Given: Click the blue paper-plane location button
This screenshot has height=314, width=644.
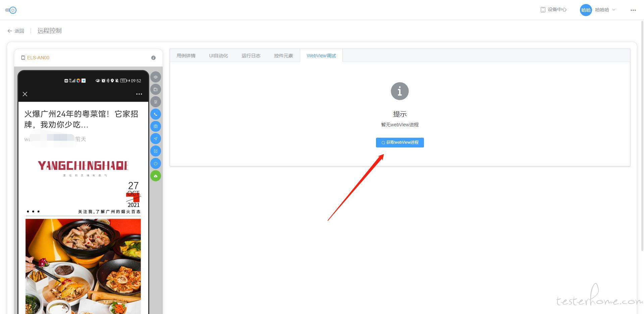Looking at the screenshot, I should pos(156,139).
